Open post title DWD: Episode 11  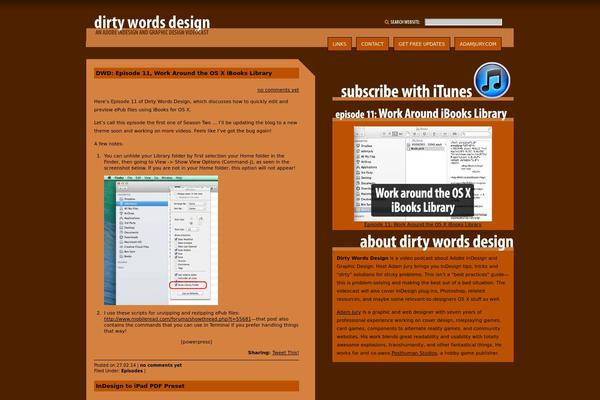click(x=184, y=73)
